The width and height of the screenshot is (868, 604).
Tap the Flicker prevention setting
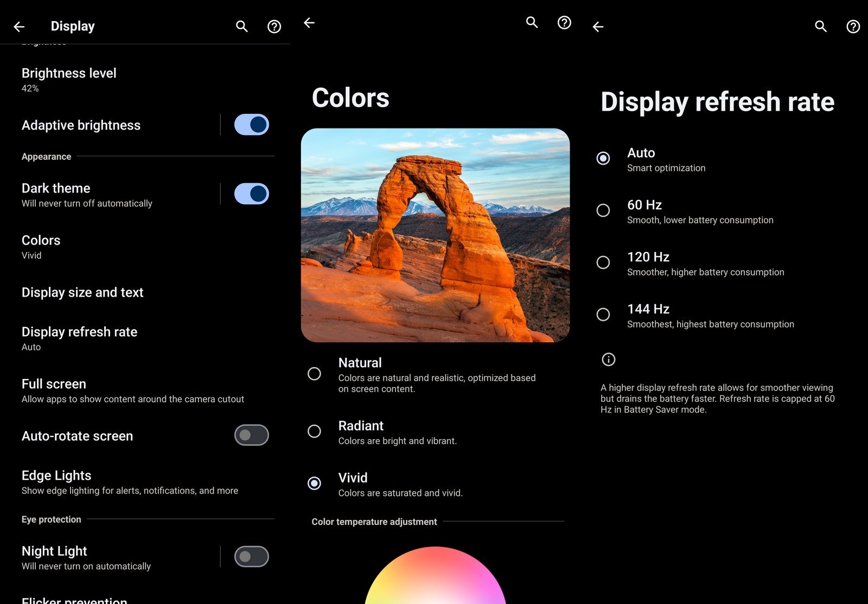(74, 600)
